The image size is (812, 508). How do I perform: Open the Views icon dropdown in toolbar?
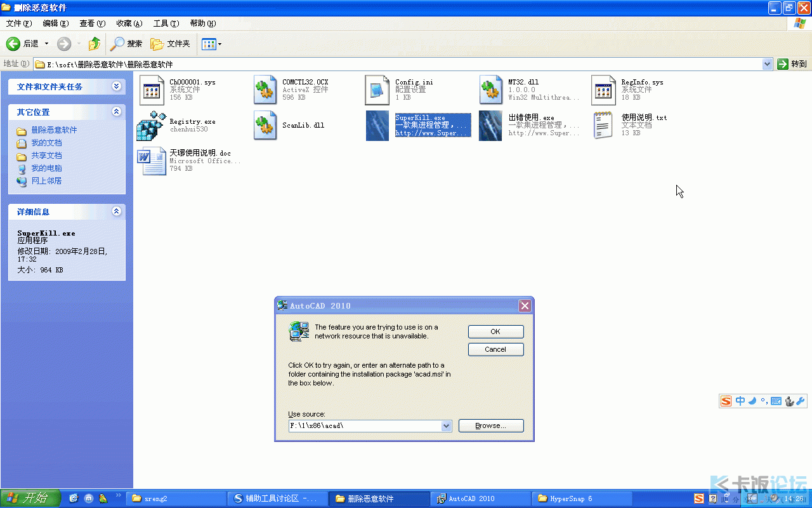click(212, 44)
